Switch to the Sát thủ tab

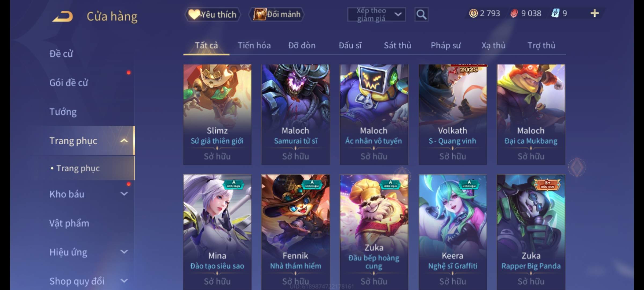tap(397, 45)
